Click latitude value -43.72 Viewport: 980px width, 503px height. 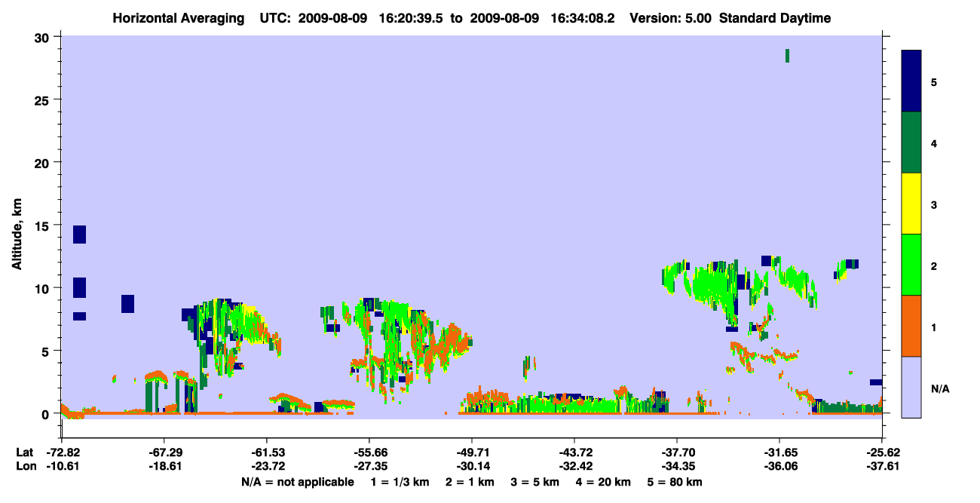tap(574, 452)
